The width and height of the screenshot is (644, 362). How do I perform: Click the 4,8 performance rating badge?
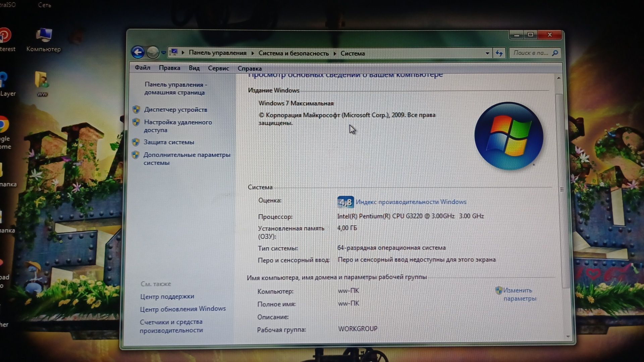tap(345, 202)
